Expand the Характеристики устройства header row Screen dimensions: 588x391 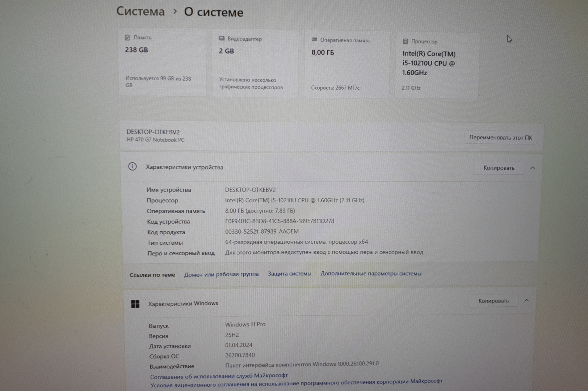(x=290, y=167)
